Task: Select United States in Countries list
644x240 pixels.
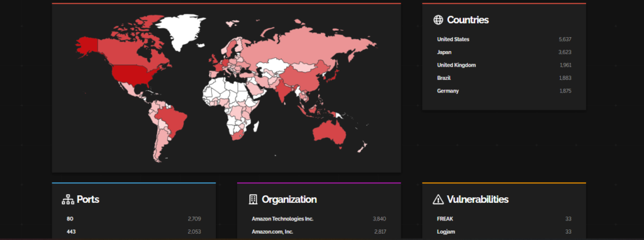Action: coord(453,40)
